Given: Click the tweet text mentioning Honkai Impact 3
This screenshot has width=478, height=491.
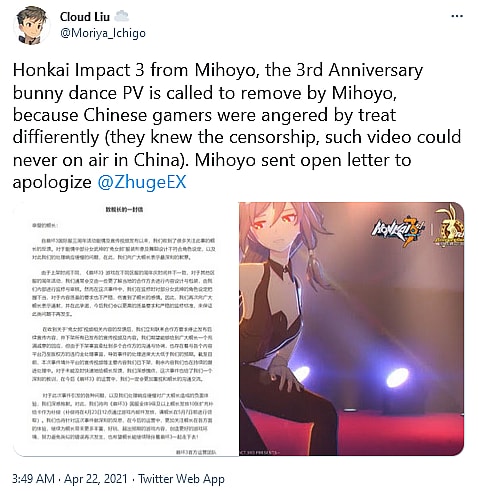Looking at the screenshot, I should click(x=237, y=126).
